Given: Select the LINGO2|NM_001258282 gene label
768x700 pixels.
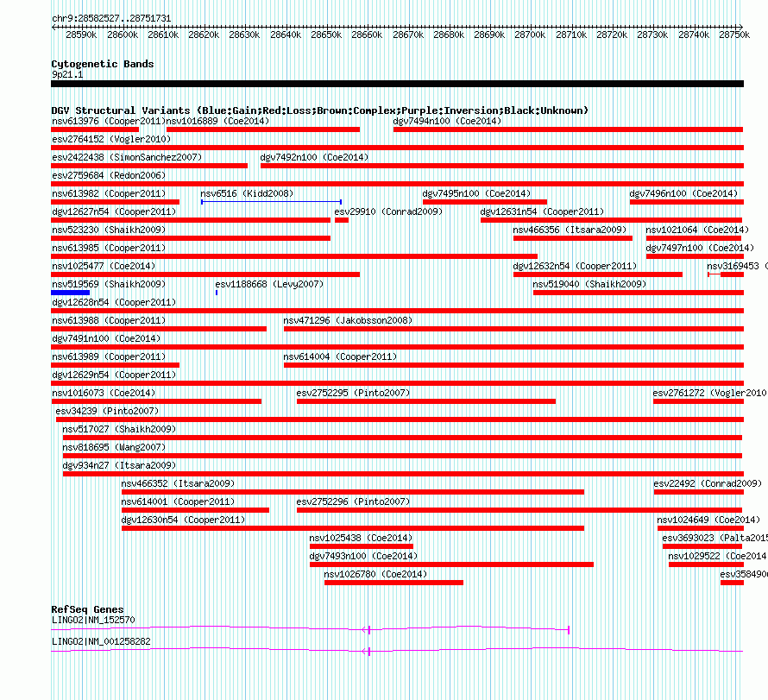Looking at the screenshot, I should pyautogui.click(x=101, y=641).
